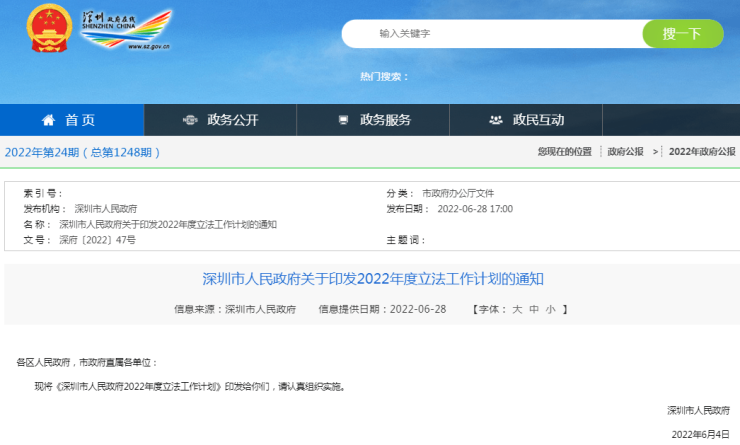Click the publish date 2022-06-28 17:00
740x445 pixels.
[475, 209]
